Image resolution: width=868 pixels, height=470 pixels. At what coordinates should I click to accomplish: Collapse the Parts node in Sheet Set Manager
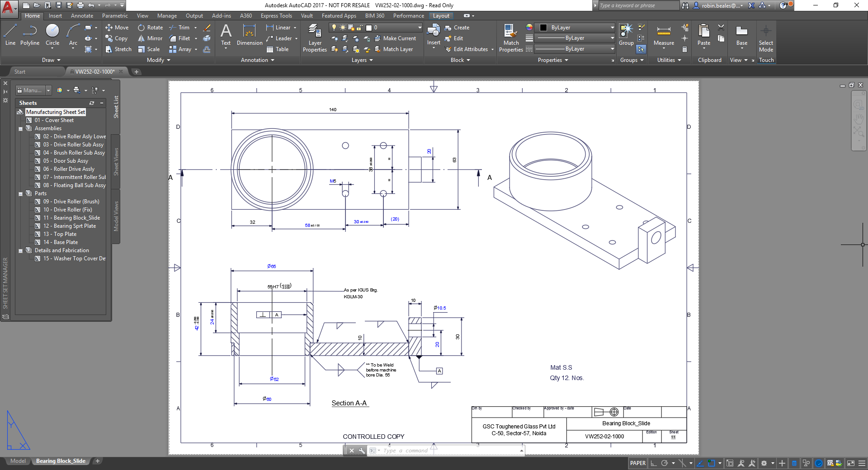(x=21, y=193)
